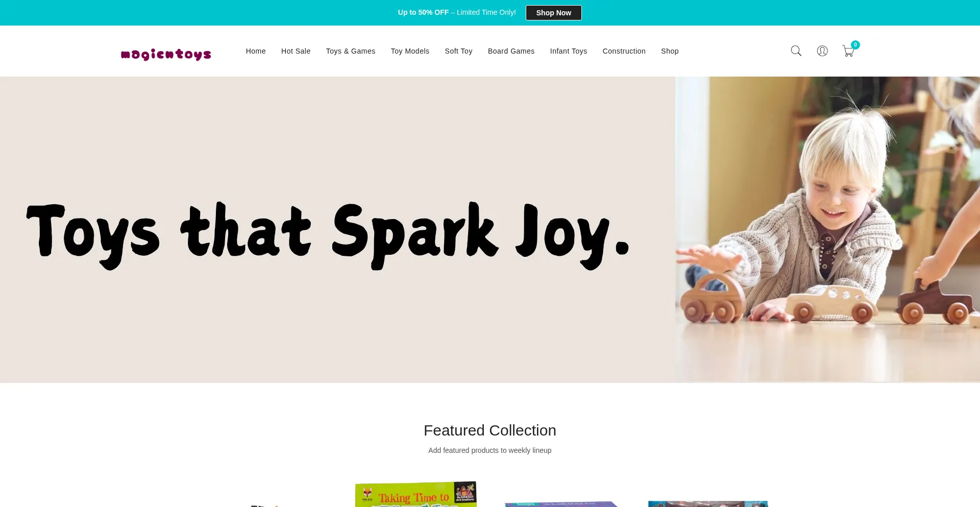Open the Soft Toy category
The height and width of the screenshot is (507, 980).
click(x=458, y=51)
